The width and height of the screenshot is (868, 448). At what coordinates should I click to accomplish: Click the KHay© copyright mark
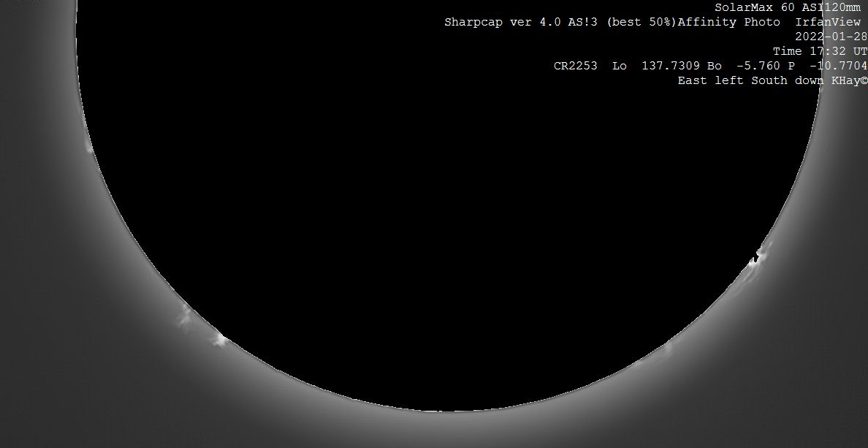(x=849, y=80)
